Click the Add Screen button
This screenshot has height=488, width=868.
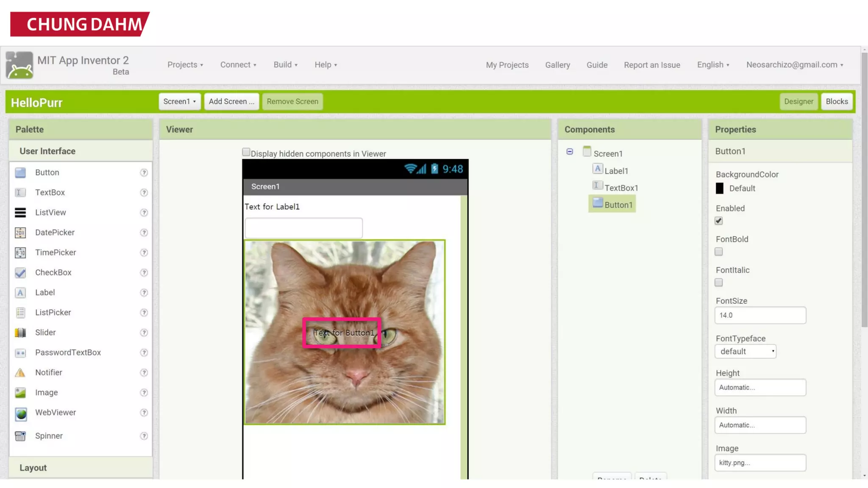point(231,102)
